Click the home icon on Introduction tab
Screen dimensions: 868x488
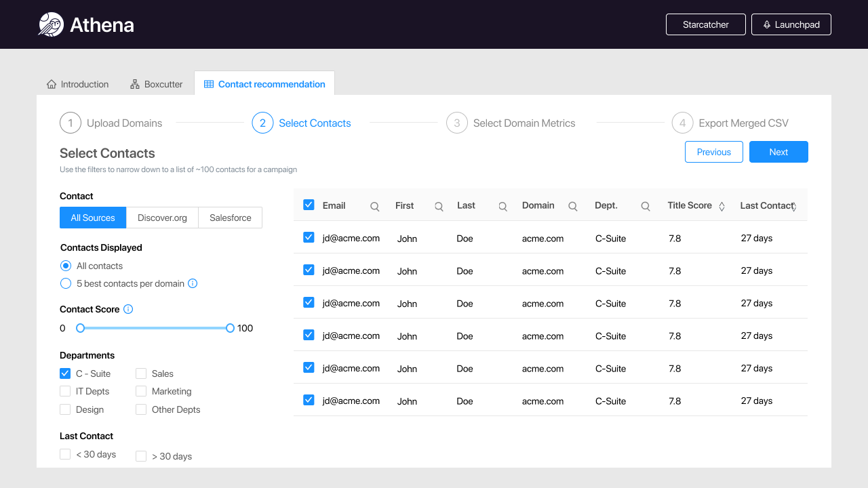52,84
